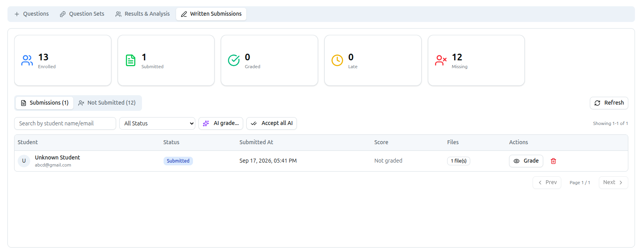Image resolution: width=644 pixels, height=248 pixels.
Task: Click the Unknown Student name
Action: click(57, 157)
